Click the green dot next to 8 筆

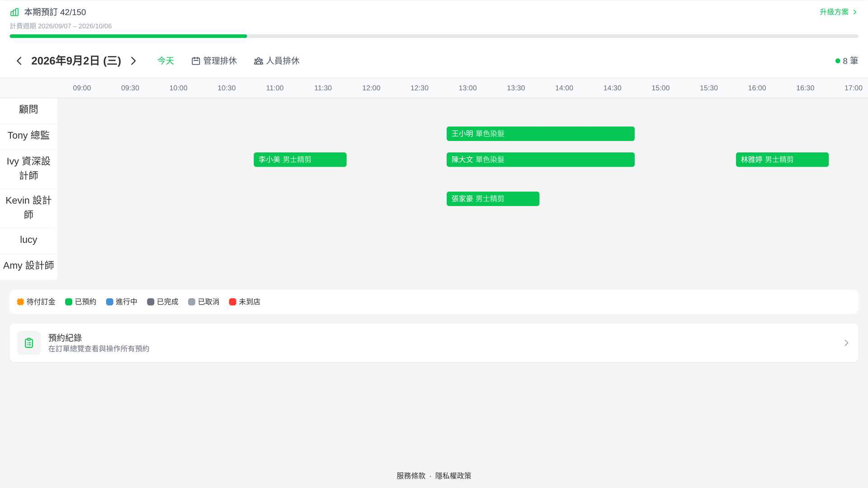click(838, 61)
